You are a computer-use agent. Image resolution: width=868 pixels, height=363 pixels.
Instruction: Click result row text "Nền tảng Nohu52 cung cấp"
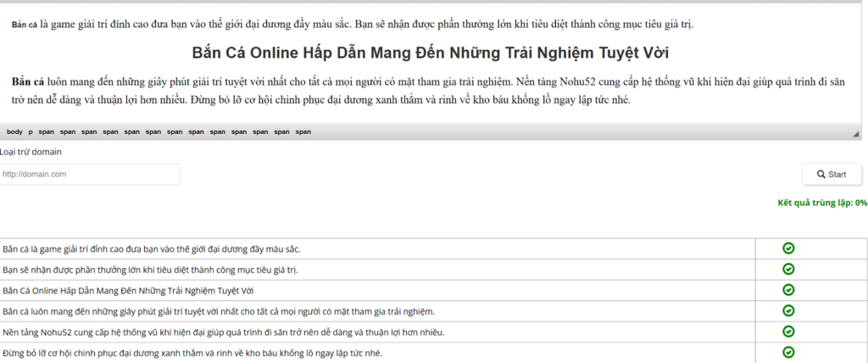pyautogui.click(x=223, y=332)
